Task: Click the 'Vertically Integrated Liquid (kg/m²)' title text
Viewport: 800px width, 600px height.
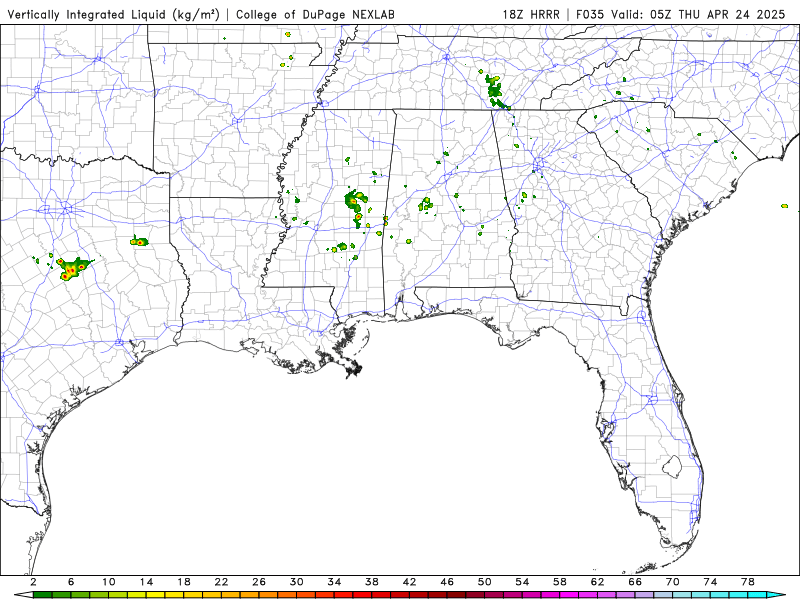Action: (x=113, y=14)
